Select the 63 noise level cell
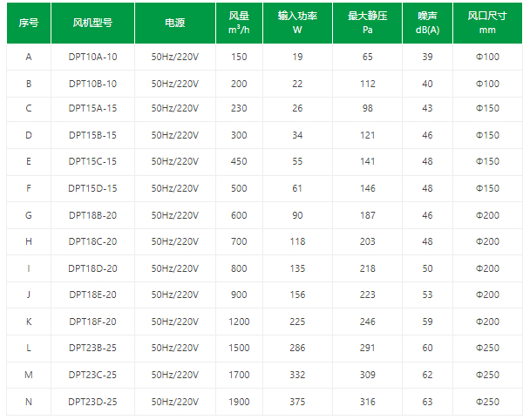Viewport: 523px width, 420px height. 428,402
